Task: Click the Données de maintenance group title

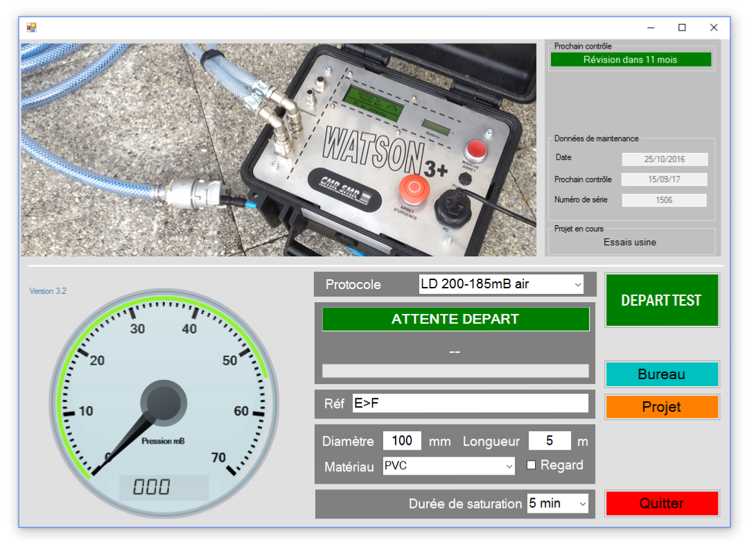Action: (x=596, y=139)
